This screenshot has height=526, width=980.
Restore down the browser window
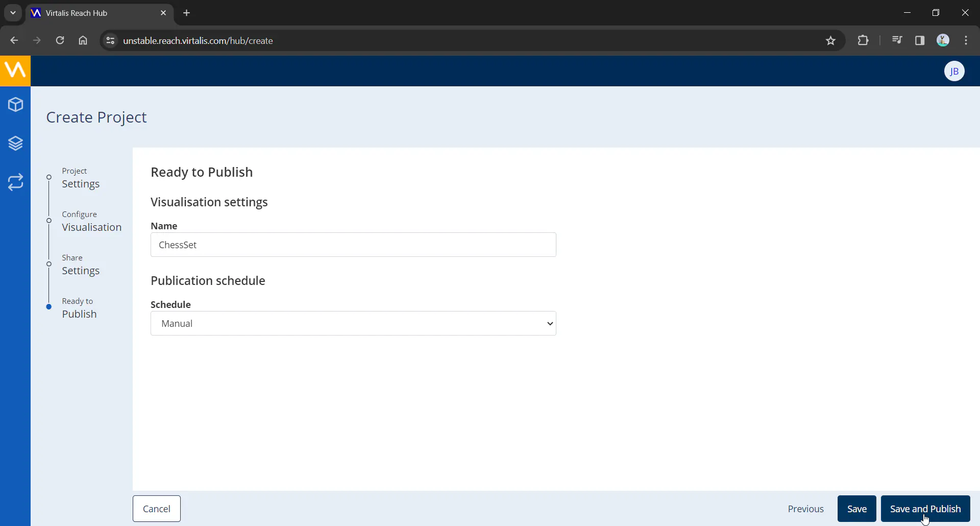point(936,13)
